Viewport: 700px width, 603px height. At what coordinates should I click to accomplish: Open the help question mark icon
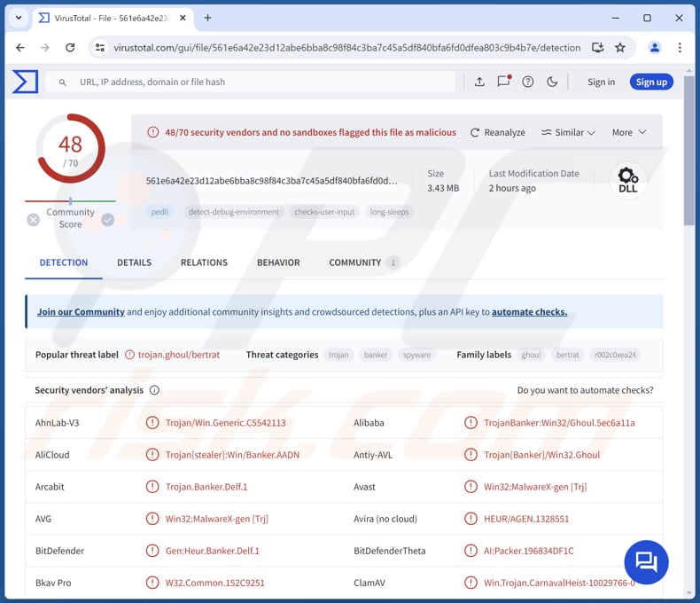[x=528, y=82]
